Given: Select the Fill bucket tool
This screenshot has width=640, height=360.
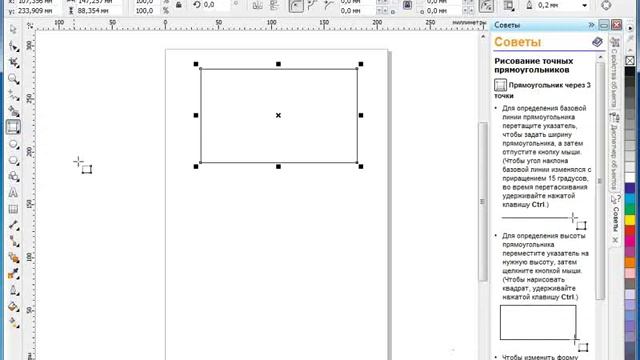Looking at the screenshot, I should click(x=13, y=307).
